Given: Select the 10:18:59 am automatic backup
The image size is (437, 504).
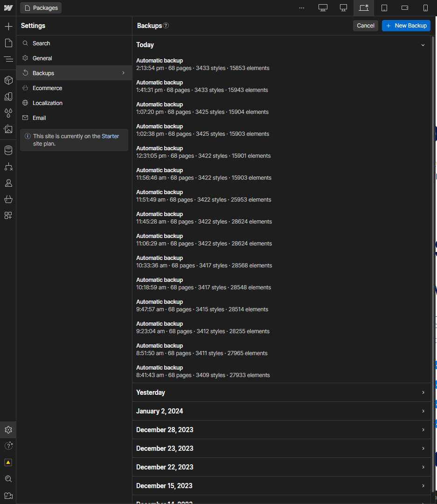Looking at the screenshot, I should [x=282, y=284].
